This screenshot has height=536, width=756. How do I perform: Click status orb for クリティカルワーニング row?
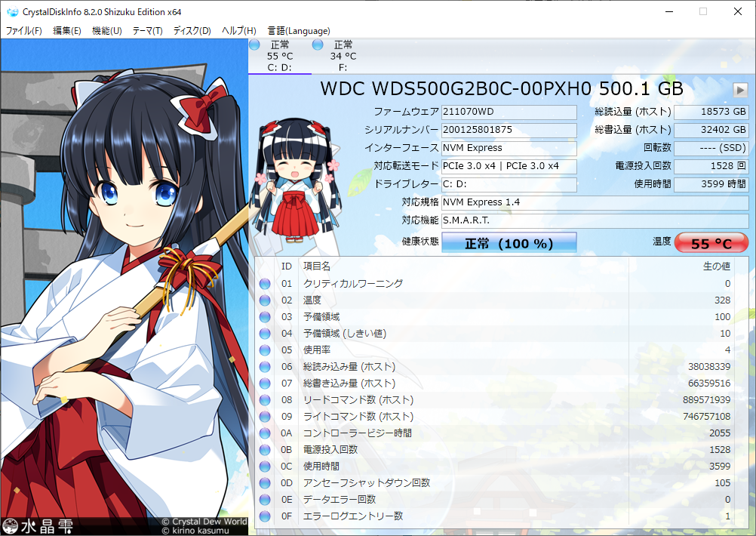[x=265, y=284]
